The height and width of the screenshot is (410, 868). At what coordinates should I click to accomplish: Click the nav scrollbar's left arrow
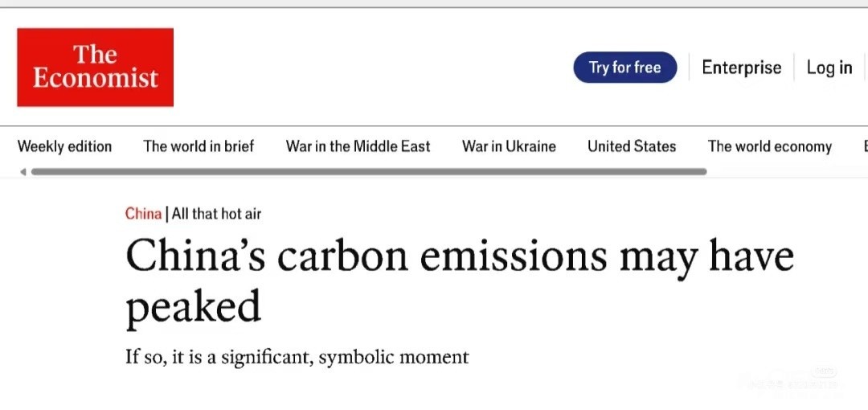23,171
